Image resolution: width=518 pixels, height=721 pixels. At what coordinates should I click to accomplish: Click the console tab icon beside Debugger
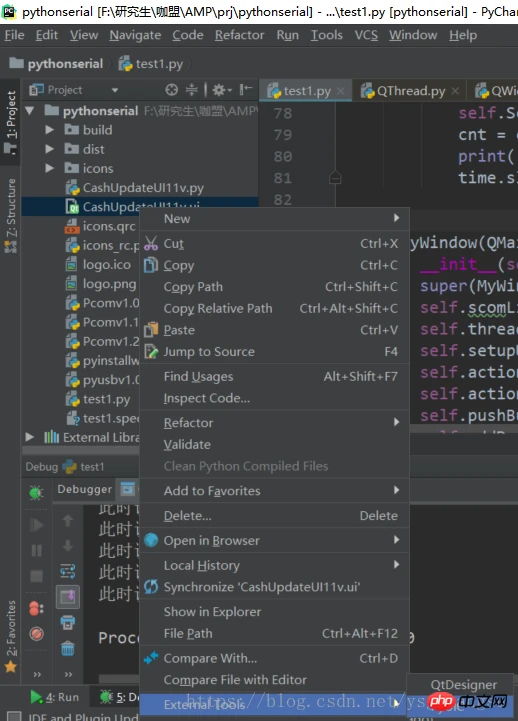[x=127, y=489]
